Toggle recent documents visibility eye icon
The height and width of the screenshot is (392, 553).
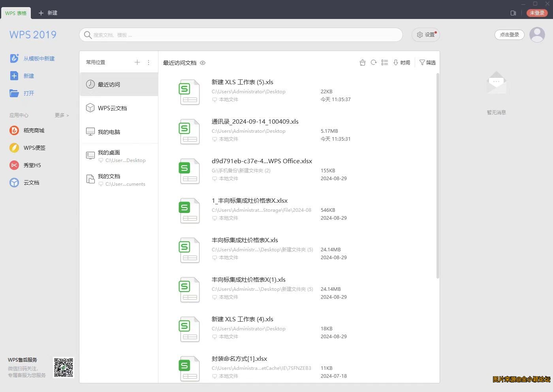(203, 63)
